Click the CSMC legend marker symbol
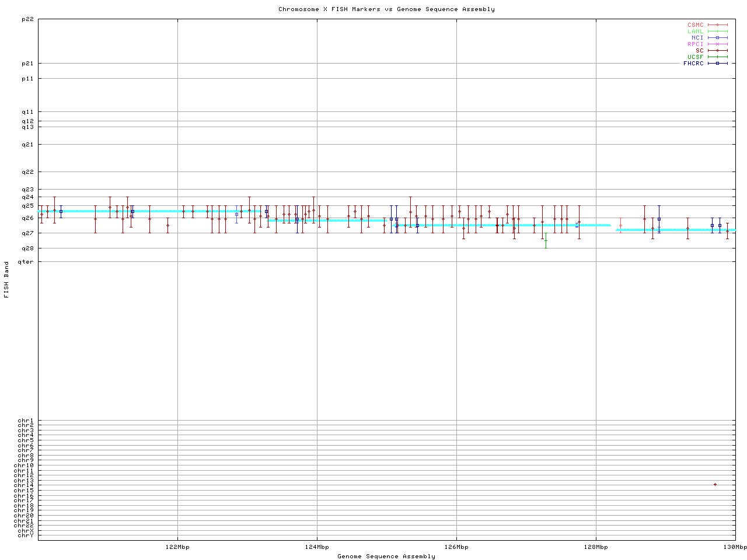 [718, 25]
